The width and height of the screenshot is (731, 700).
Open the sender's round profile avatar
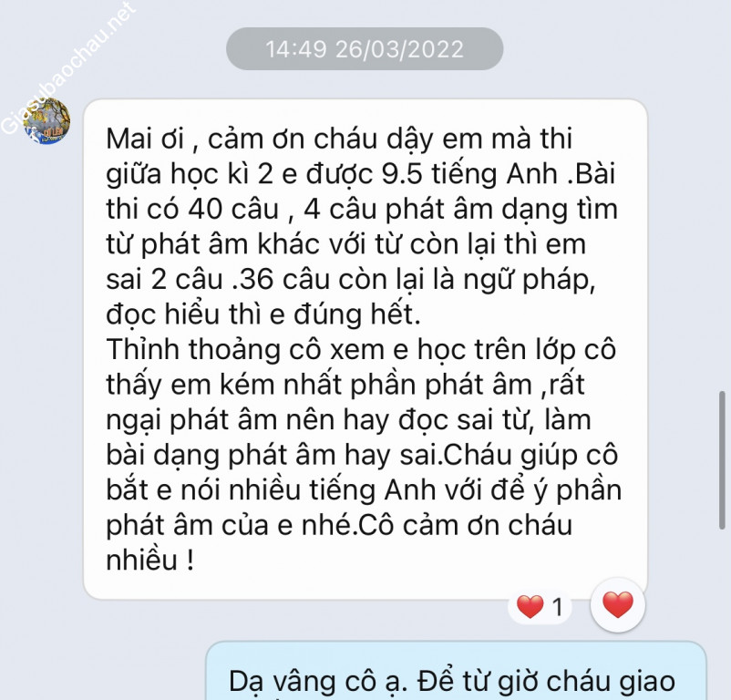46,120
